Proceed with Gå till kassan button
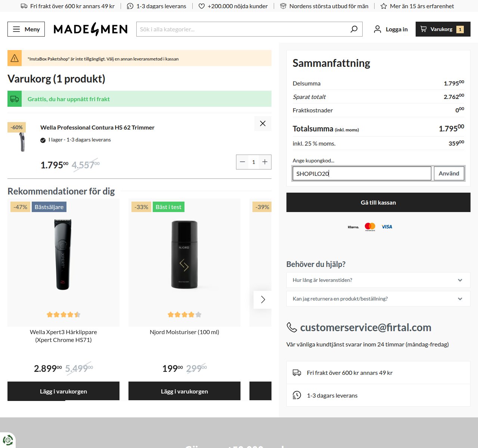 click(378, 202)
